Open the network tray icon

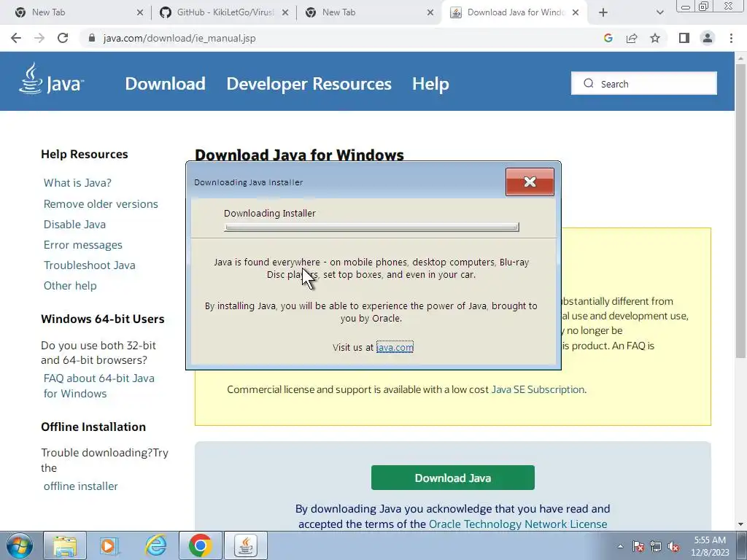(656, 546)
